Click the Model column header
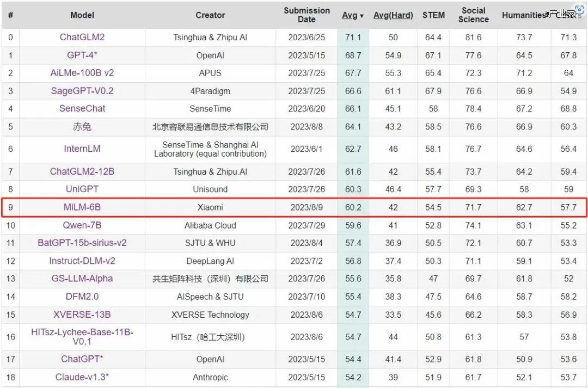 click(x=82, y=15)
